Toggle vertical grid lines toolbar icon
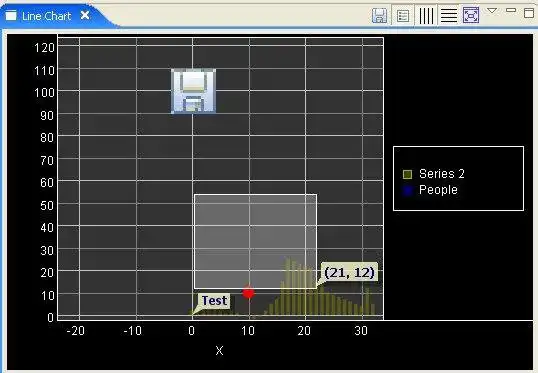 [x=426, y=15]
